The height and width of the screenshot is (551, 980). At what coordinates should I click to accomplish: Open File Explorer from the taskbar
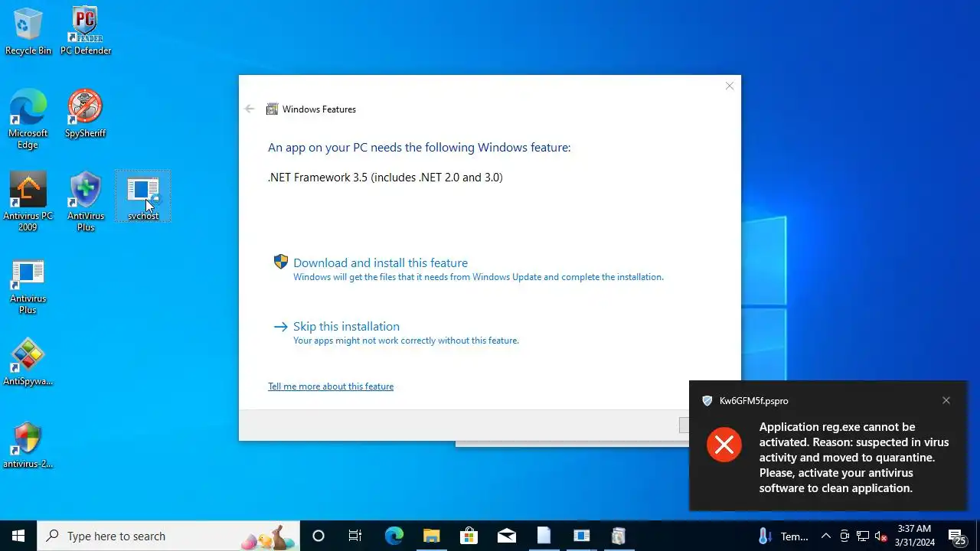[431, 536]
